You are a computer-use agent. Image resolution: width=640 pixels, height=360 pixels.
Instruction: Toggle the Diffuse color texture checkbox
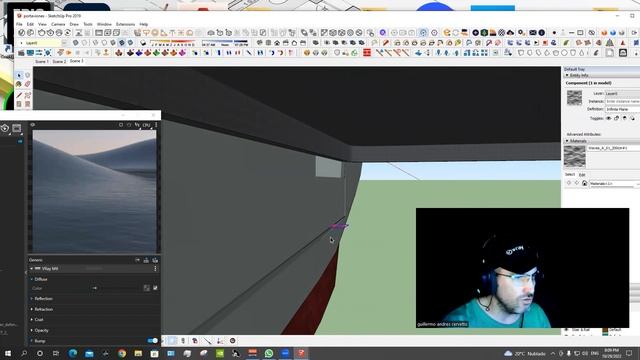coord(155,288)
